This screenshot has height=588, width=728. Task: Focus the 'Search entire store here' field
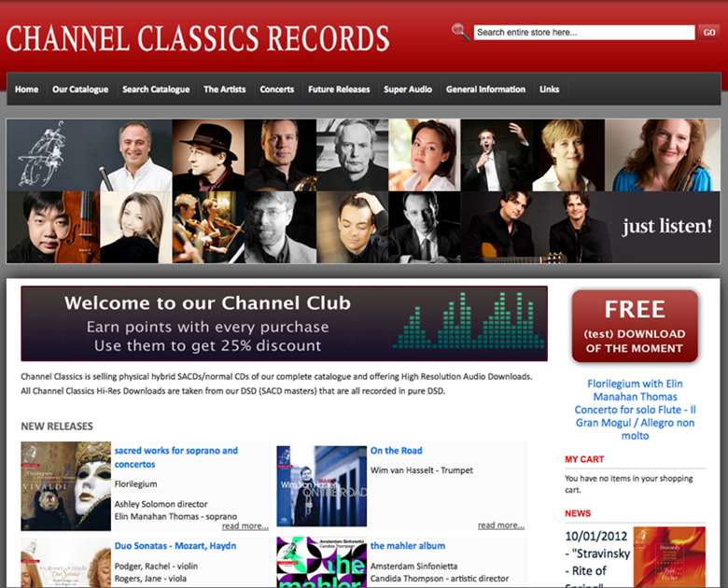[584, 33]
